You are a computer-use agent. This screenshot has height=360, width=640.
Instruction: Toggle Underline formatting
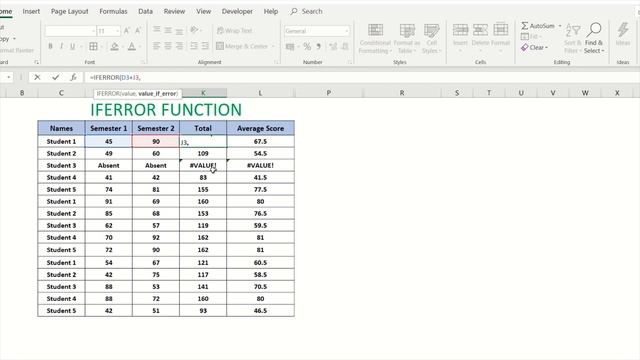tap(73, 46)
